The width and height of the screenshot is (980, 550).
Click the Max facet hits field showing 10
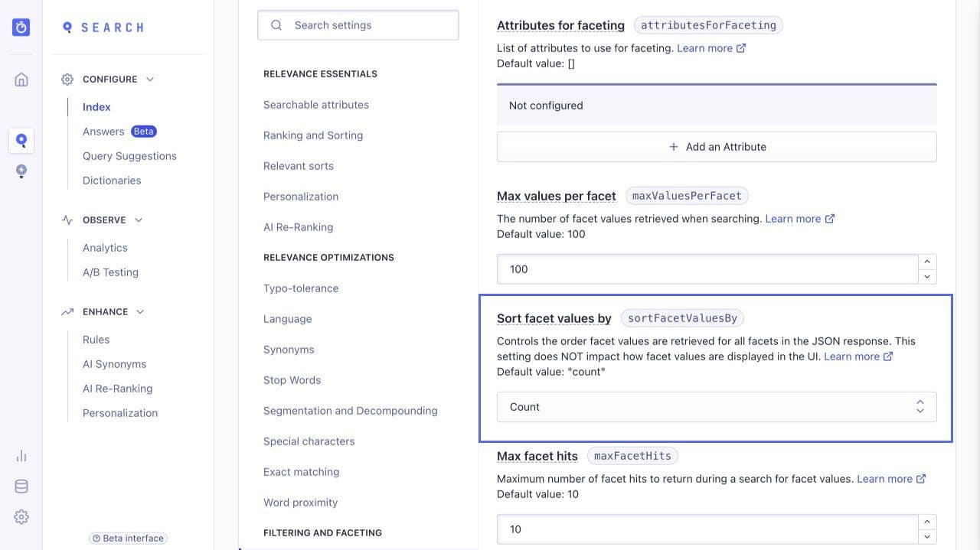point(707,529)
